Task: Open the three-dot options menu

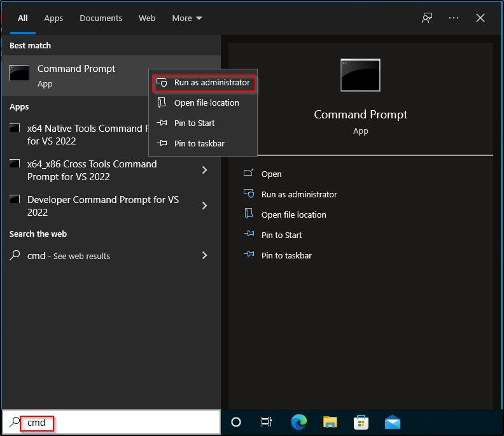Action: point(454,18)
